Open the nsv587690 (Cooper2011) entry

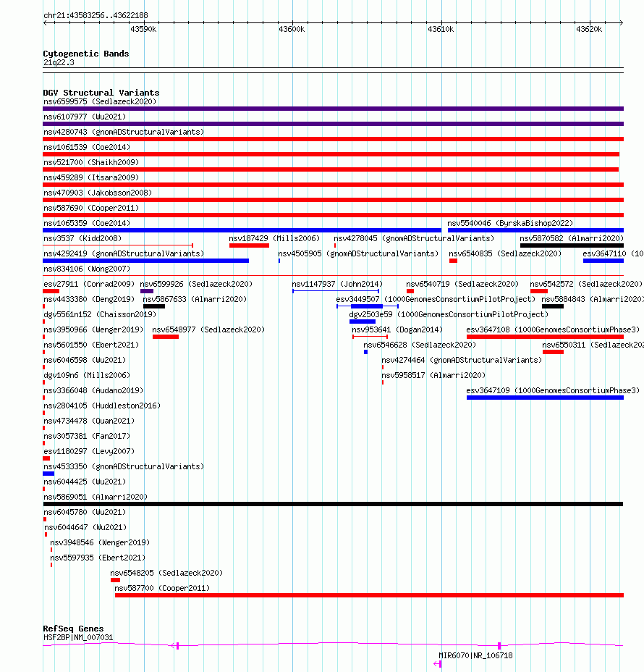coord(91,209)
